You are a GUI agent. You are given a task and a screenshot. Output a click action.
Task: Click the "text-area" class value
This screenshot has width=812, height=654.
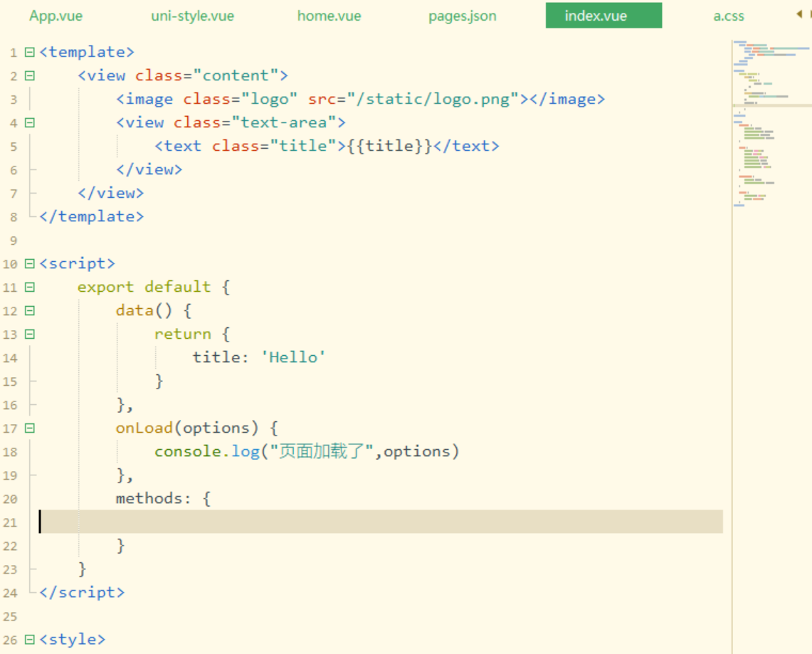(x=284, y=122)
